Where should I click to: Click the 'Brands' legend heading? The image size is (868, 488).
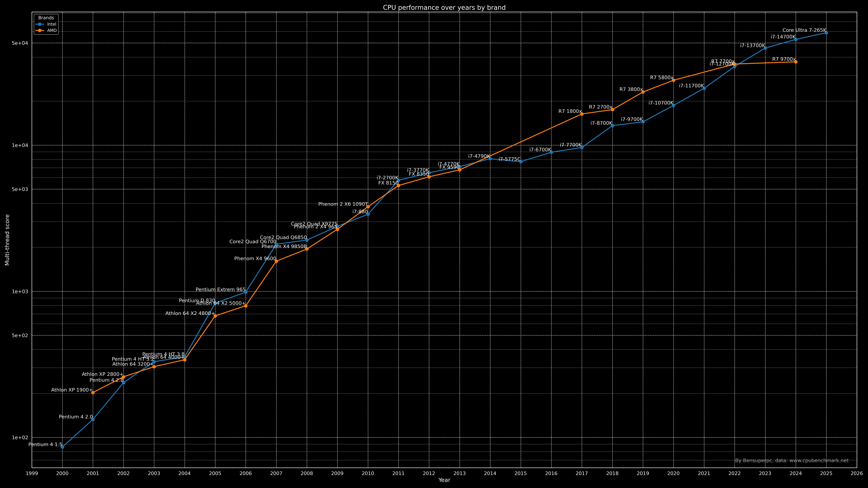click(46, 18)
